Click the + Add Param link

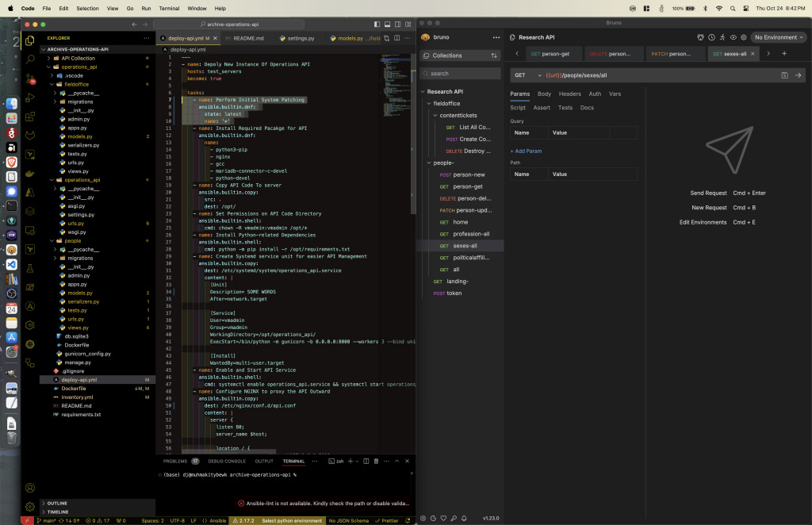(527, 151)
